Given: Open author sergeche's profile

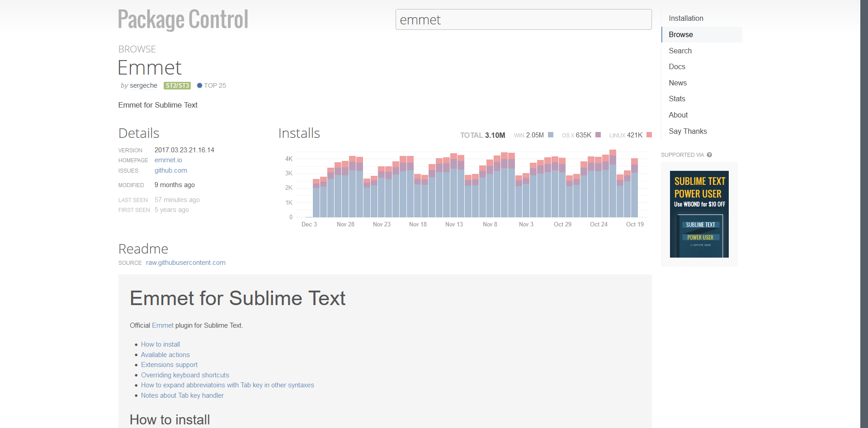Looking at the screenshot, I should (143, 85).
